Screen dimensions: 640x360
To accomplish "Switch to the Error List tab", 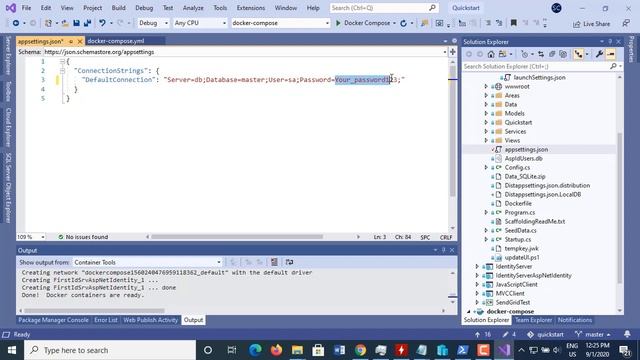I will click(x=106, y=320).
